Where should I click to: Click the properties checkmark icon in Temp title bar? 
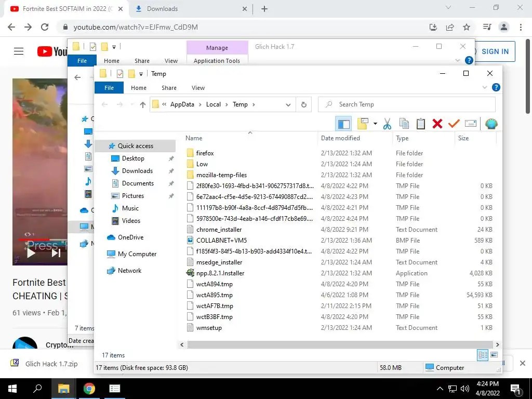[120, 74]
